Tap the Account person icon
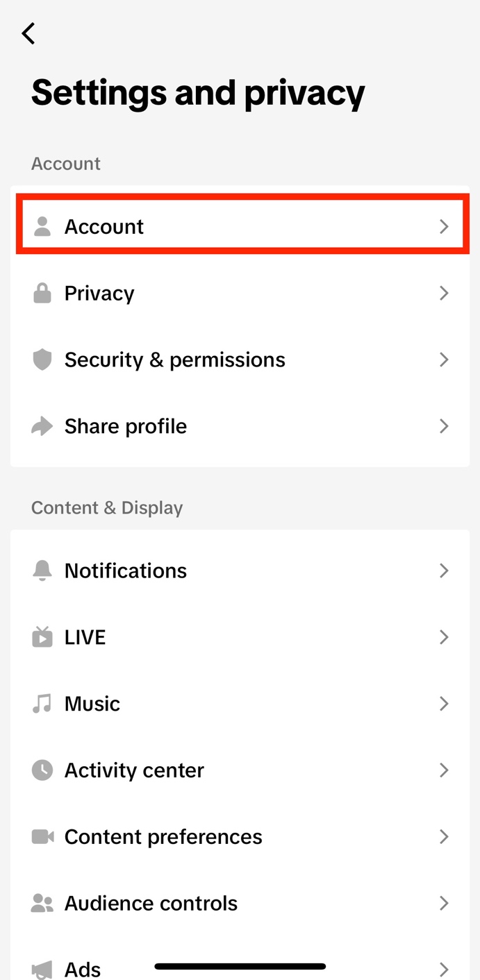Viewport: 480px width, 980px height. [42, 226]
